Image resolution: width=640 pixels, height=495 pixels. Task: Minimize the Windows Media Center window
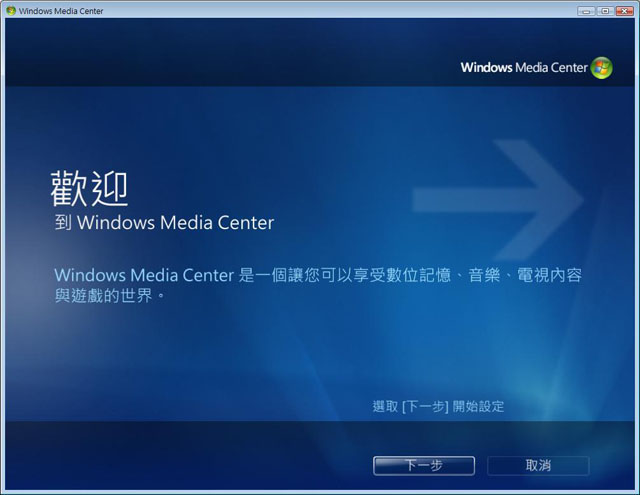point(586,11)
